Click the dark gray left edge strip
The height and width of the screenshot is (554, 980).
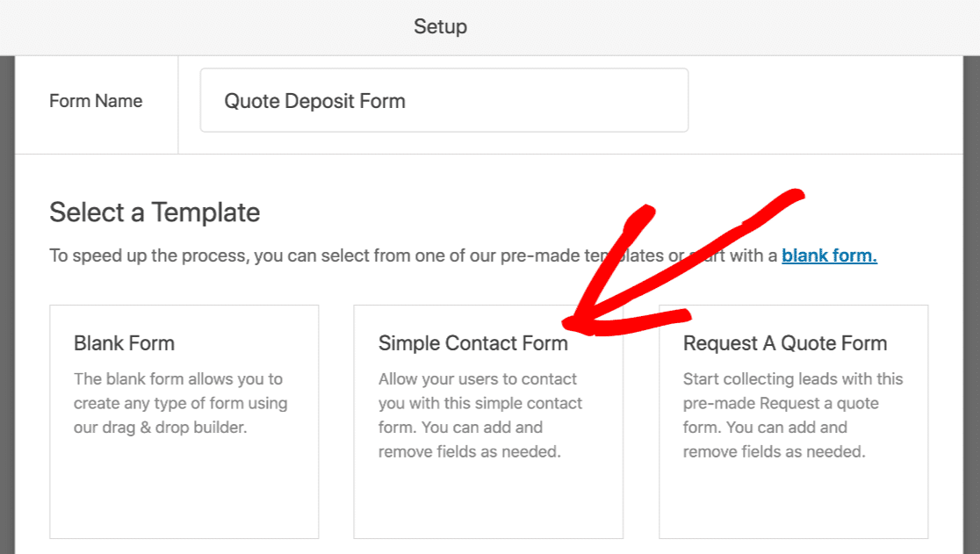tap(7, 305)
